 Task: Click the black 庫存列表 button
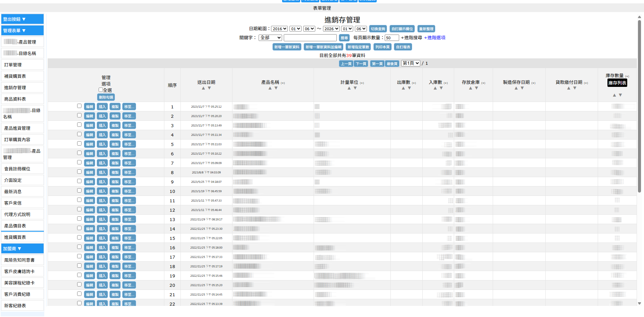[617, 83]
